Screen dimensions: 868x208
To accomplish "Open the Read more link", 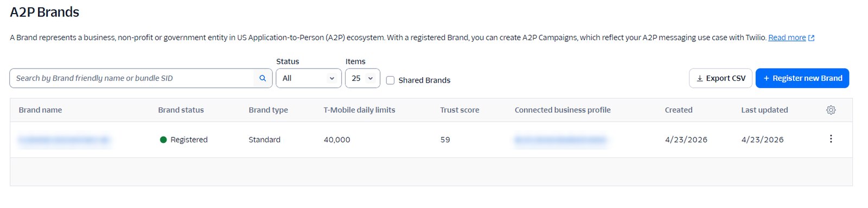I will tap(787, 37).
